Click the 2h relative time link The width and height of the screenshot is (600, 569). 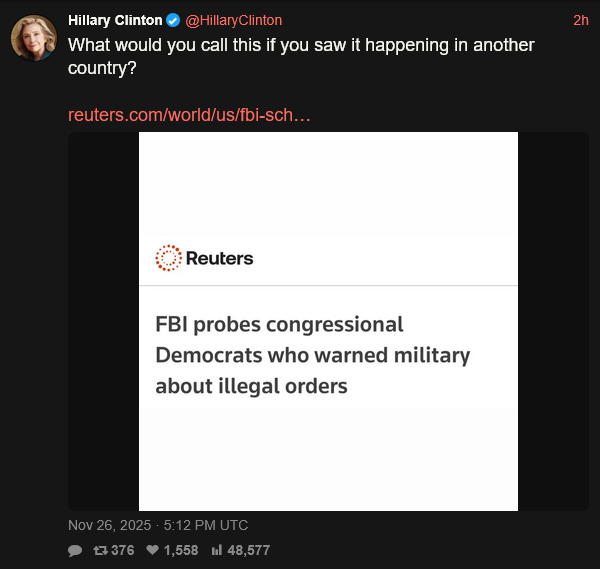581,20
